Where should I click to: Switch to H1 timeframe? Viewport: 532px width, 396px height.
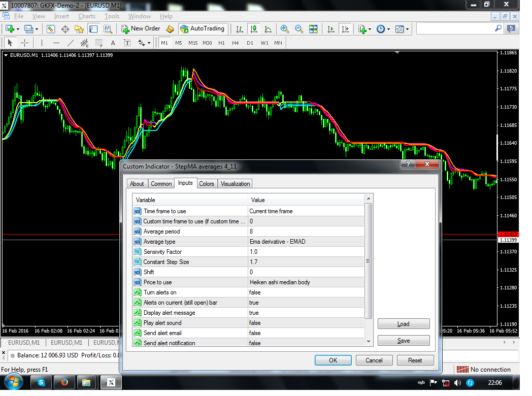click(x=221, y=43)
